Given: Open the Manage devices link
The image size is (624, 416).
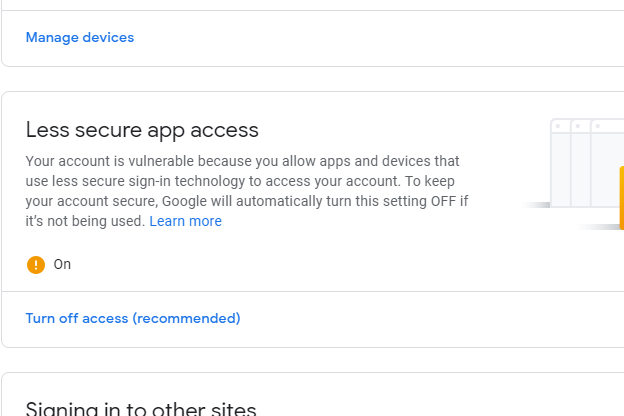Looking at the screenshot, I should pyautogui.click(x=80, y=37).
